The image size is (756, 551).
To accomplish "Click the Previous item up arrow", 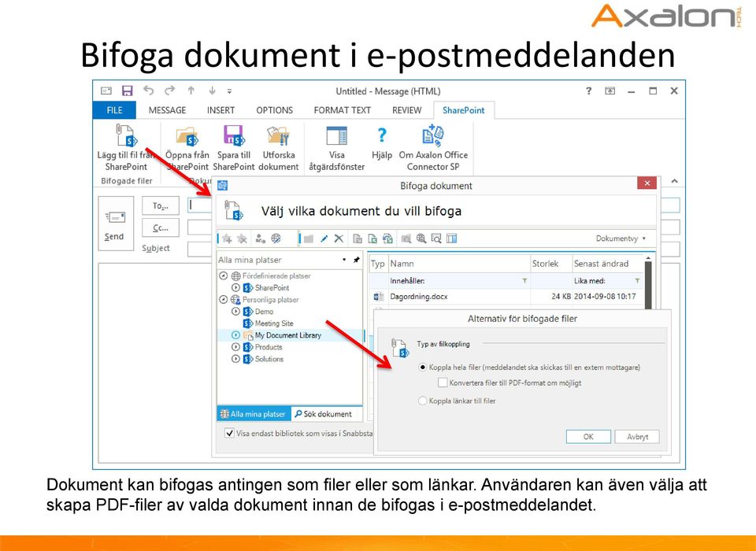I will click(x=191, y=91).
